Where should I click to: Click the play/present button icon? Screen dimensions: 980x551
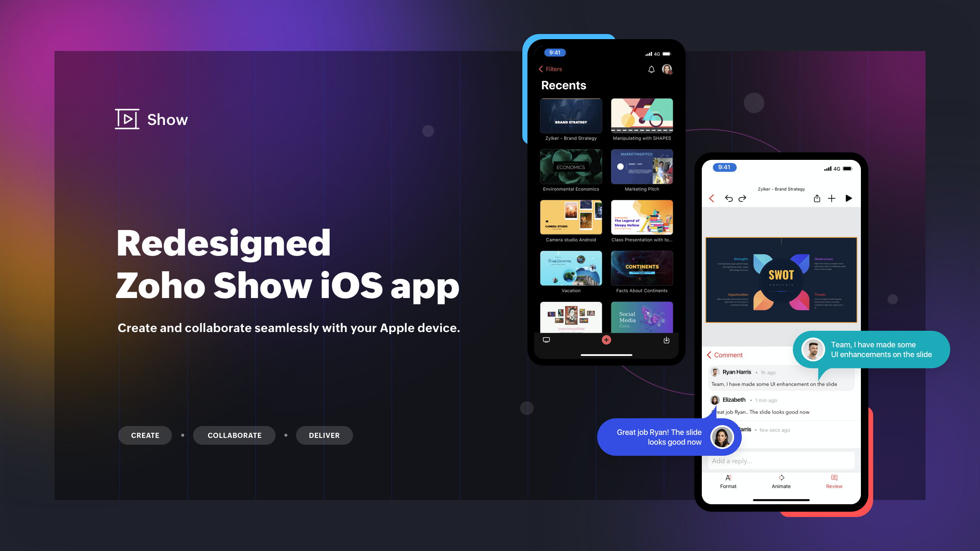(849, 199)
